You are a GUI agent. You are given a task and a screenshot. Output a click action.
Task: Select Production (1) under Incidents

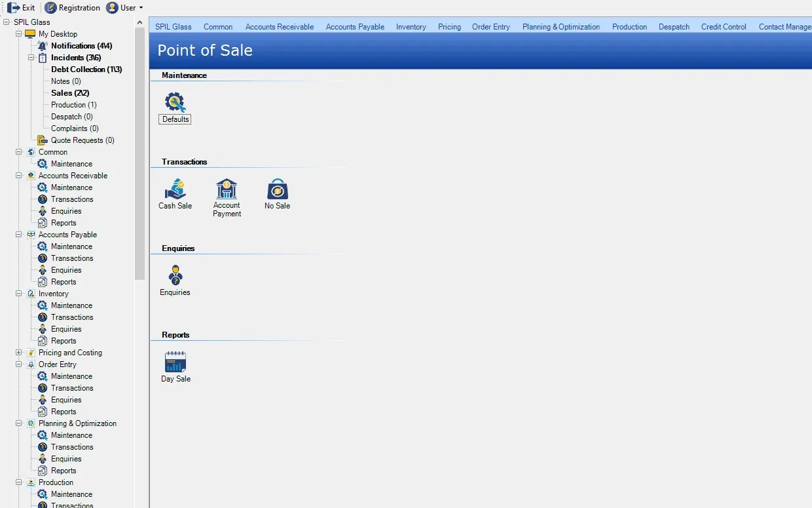[74, 105]
